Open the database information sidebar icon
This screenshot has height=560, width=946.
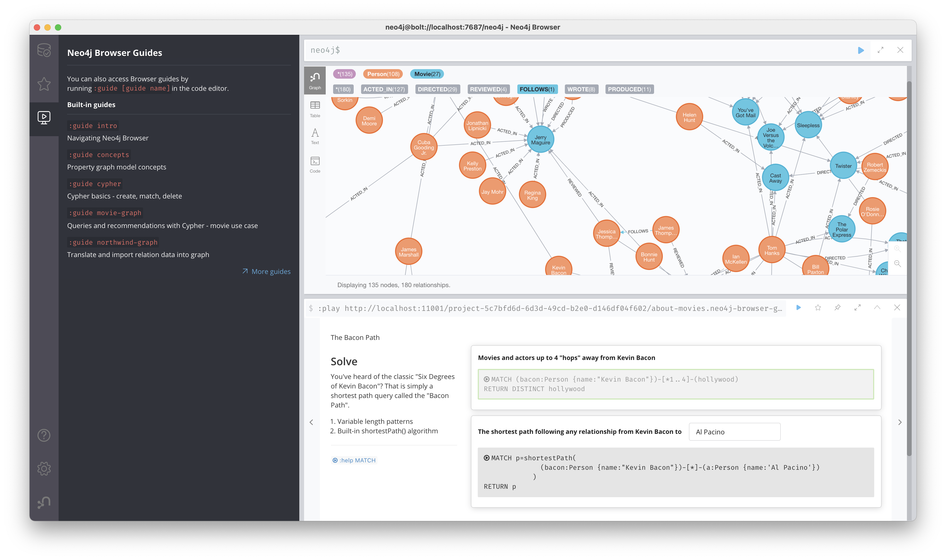44,50
